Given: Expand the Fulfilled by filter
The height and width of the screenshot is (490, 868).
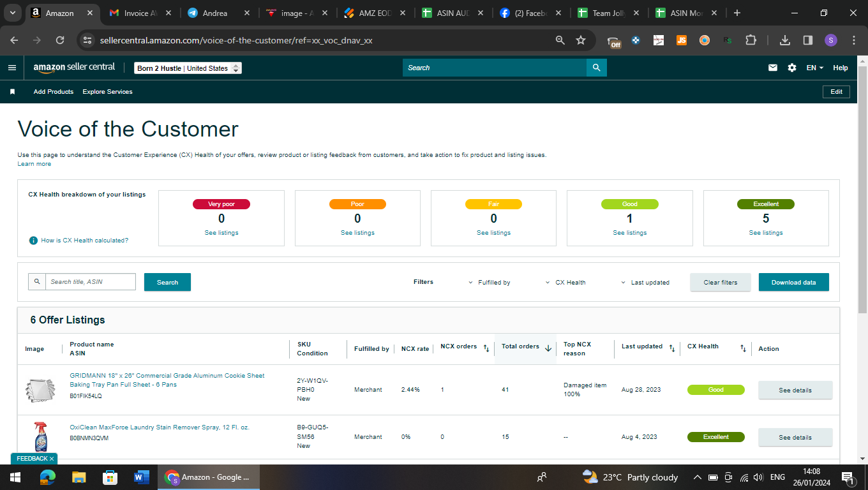Looking at the screenshot, I should pyautogui.click(x=489, y=282).
